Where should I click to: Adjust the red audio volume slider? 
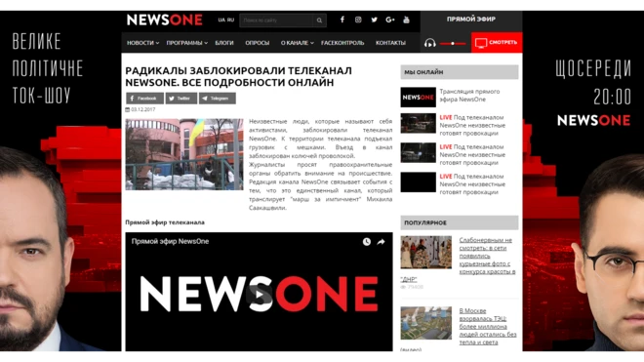453,43
